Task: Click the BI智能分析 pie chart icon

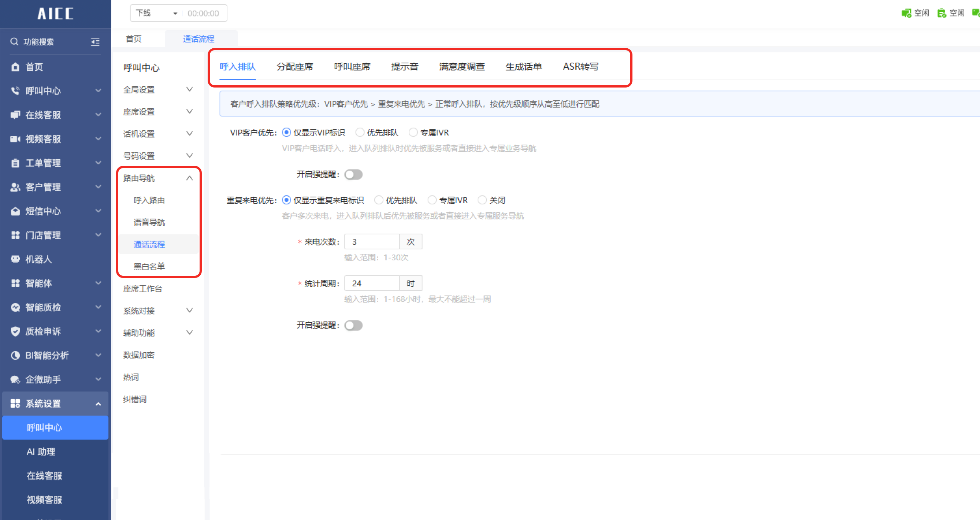Action: pyautogui.click(x=15, y=355)
